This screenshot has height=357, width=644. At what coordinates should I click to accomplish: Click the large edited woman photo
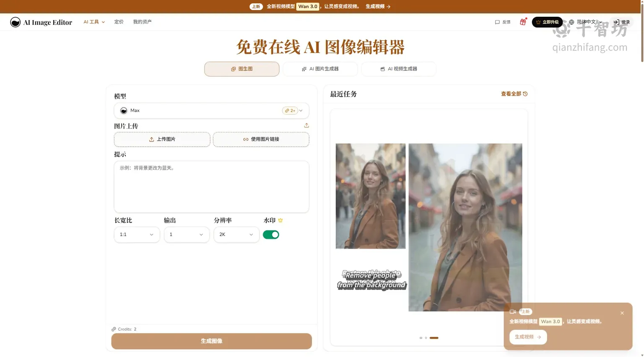click(465, 228)
